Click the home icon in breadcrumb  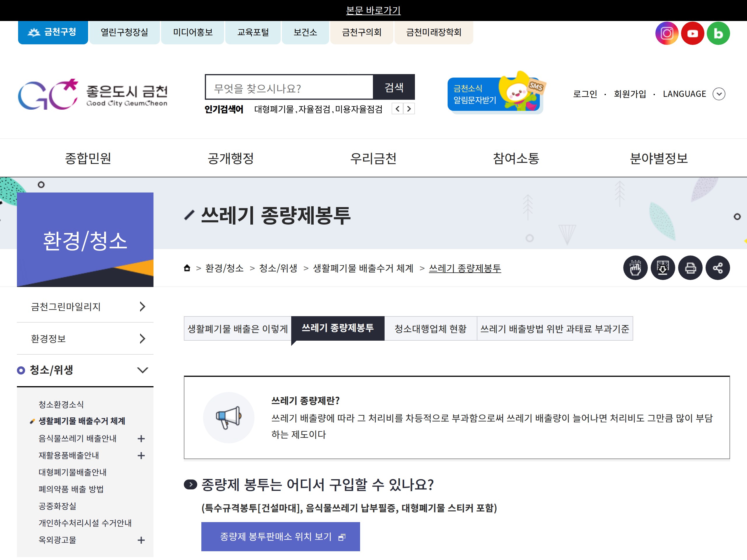click(x=187, y=268)
